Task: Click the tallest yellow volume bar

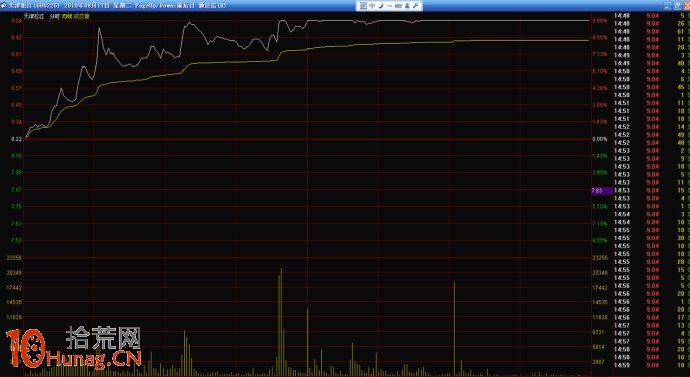Action: (x=281, y=322)
